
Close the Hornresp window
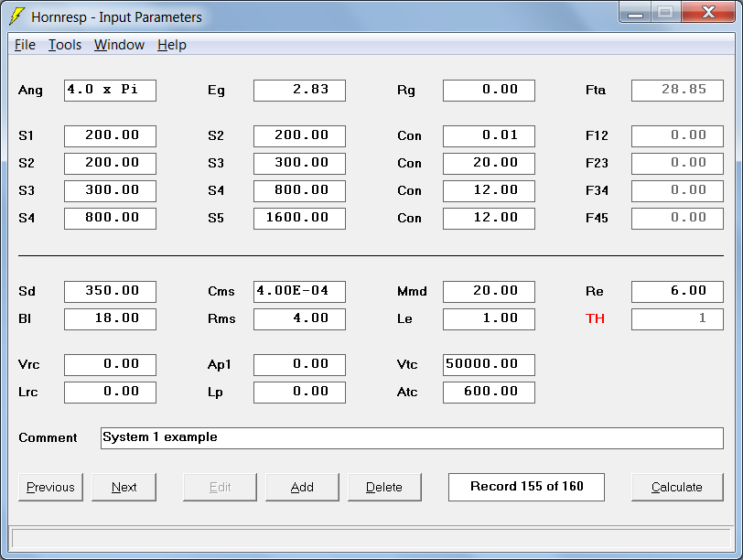click(708, 12)
